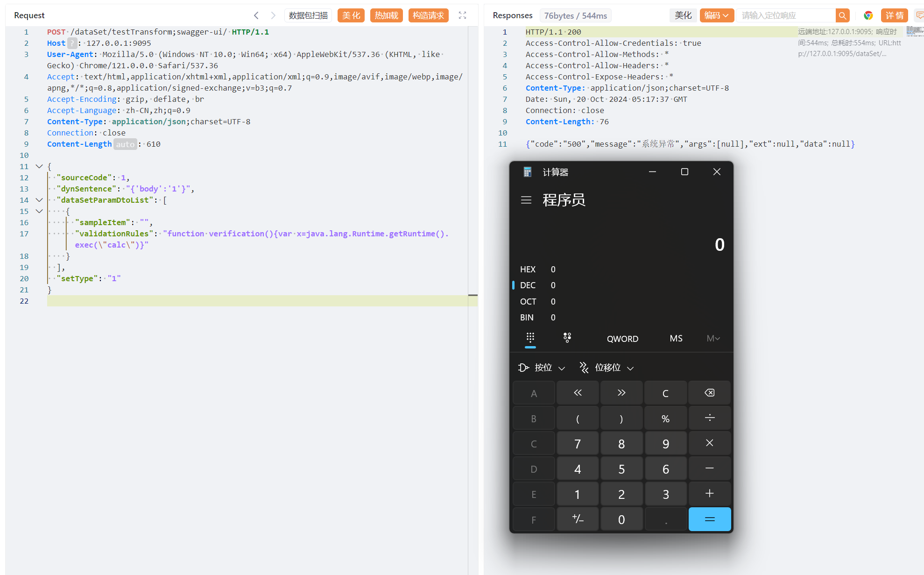Collapse the object fold at line 15
Viewport: 924px width, 575px height.
[39, 211]
